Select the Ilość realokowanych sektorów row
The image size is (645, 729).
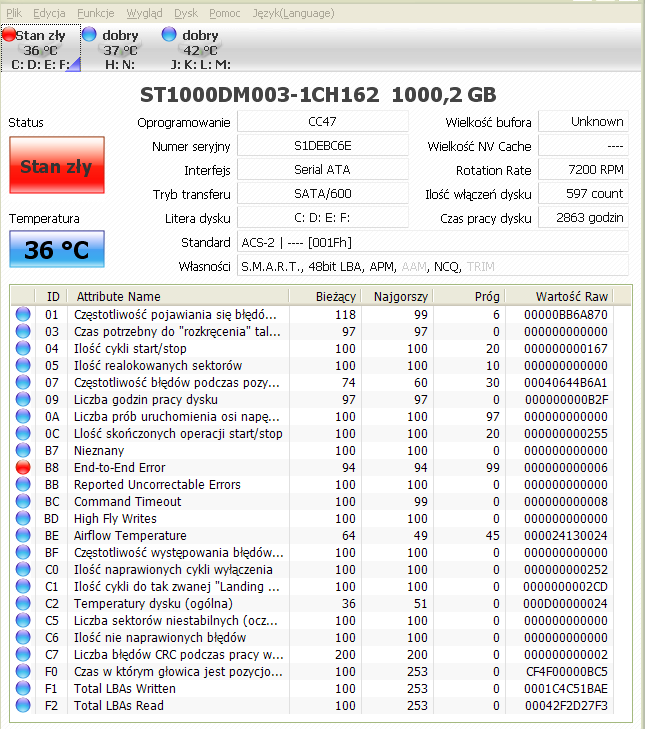(x=321, y=365)
